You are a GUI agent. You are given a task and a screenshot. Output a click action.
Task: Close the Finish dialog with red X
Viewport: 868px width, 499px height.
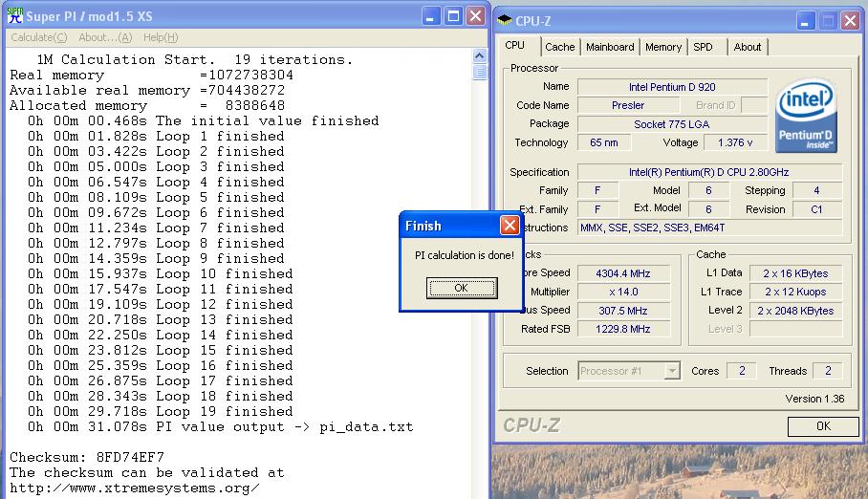(510, 226)
